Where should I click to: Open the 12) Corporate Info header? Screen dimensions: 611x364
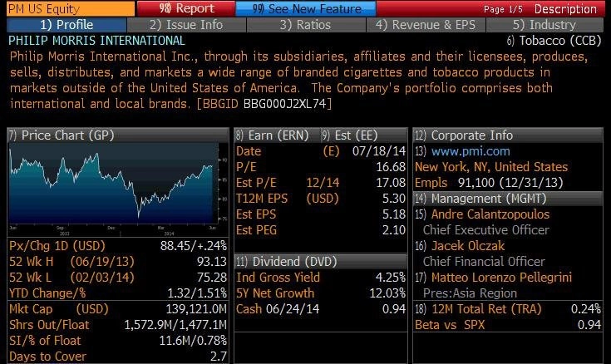point(508,135)
